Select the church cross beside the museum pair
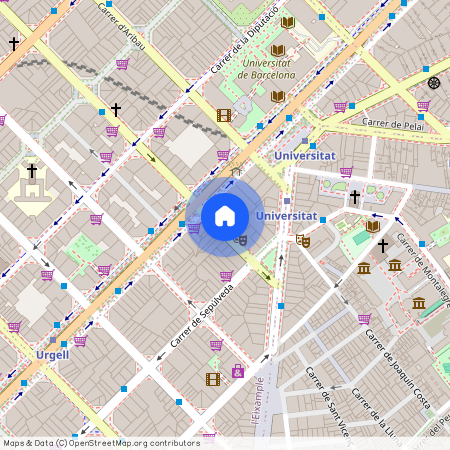 [x=383, y=246]
